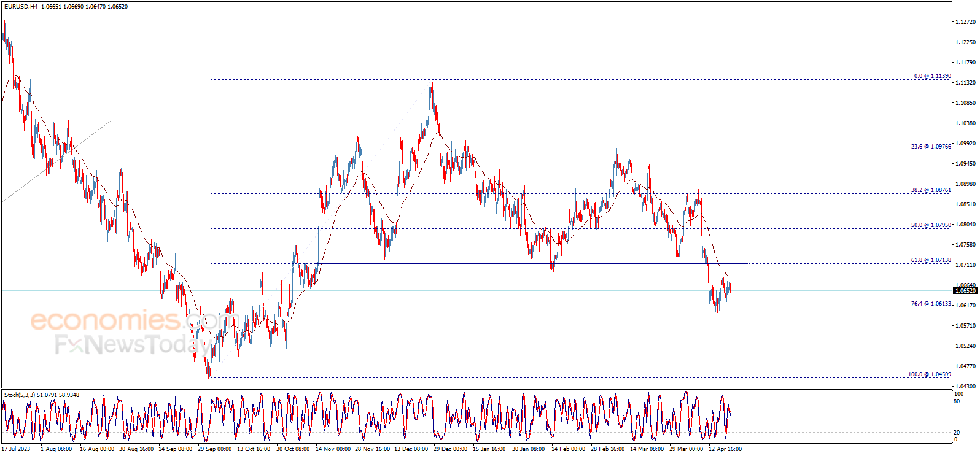Click the stochastic 80 level label

coord(957,401)
